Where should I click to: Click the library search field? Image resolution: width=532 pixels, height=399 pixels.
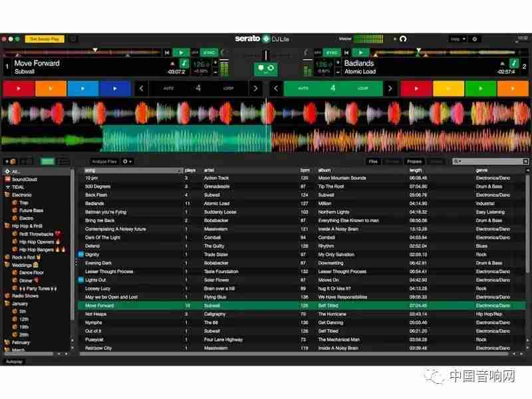pos(490,162)
